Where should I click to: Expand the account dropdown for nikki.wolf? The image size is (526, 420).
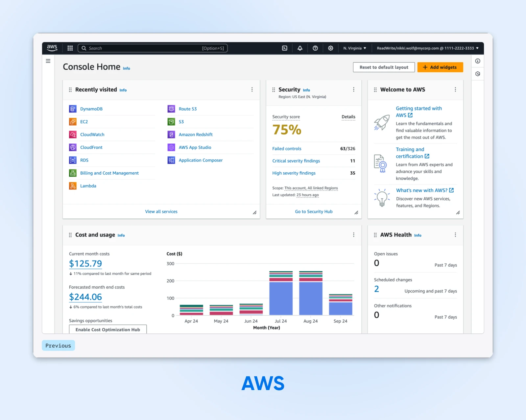coord(427,48)
